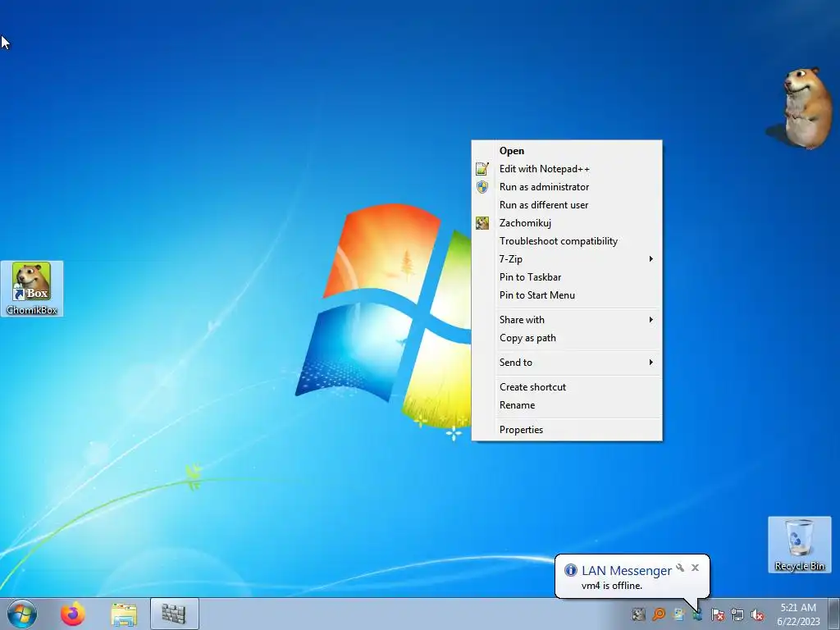Click the Show desktop strip
Viewport: 840px width, 630px height.
[x=833, y=614]
